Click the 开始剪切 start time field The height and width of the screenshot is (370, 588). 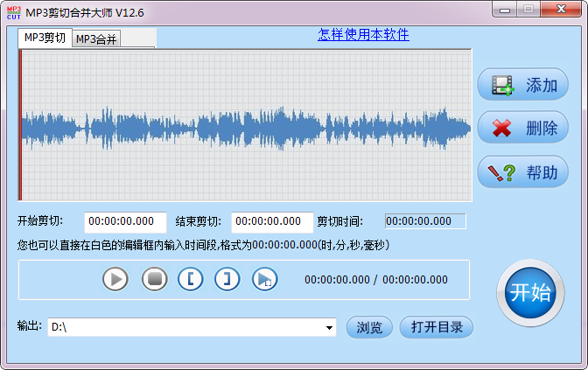125,221
